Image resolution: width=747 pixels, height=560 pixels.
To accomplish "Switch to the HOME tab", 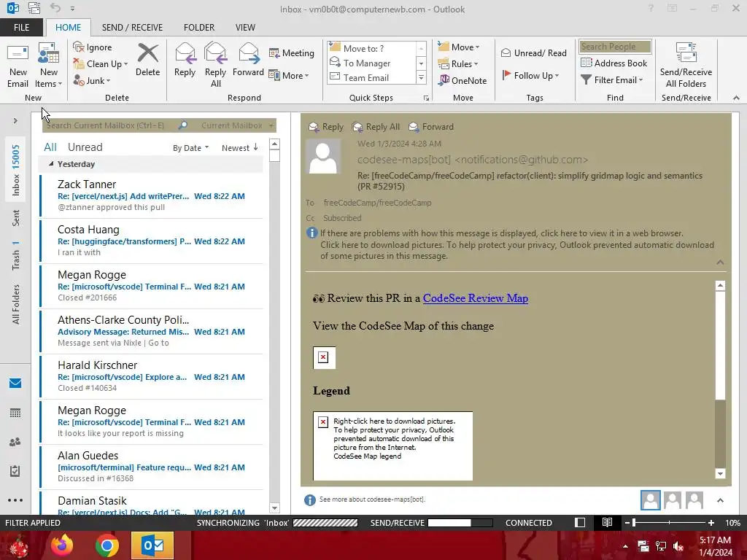I will [x=68, y=28].
